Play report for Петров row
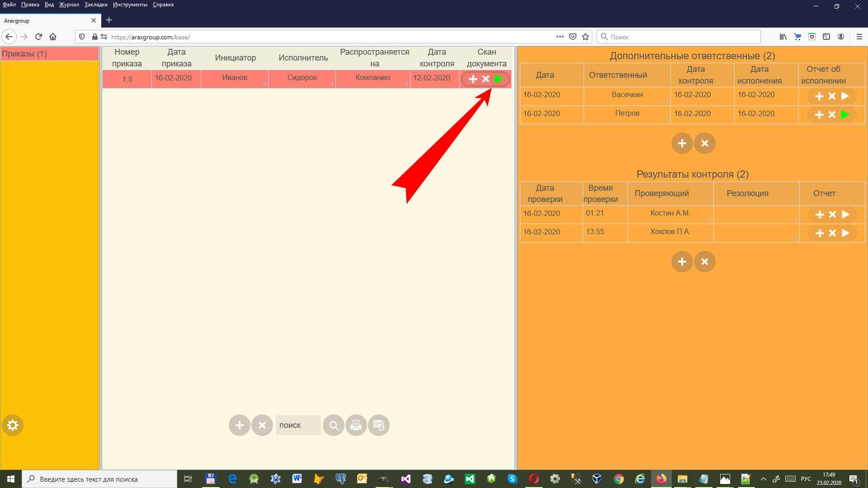 click(845, 115)
